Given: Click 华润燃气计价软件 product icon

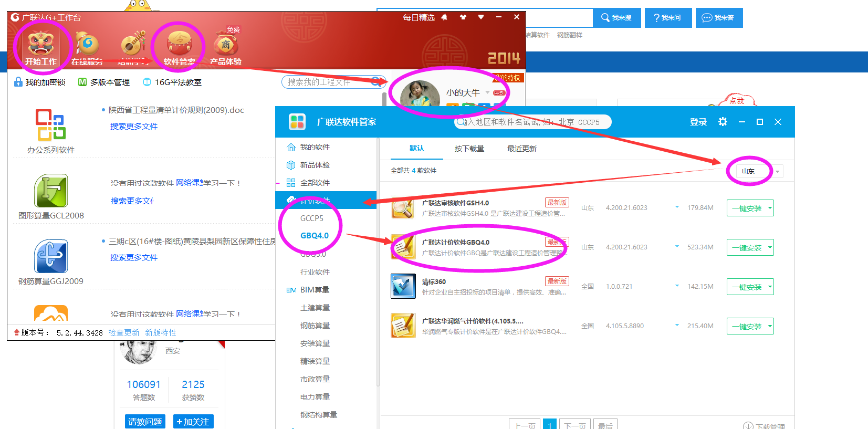Looking at the screenshot, I should click(403, 326).
